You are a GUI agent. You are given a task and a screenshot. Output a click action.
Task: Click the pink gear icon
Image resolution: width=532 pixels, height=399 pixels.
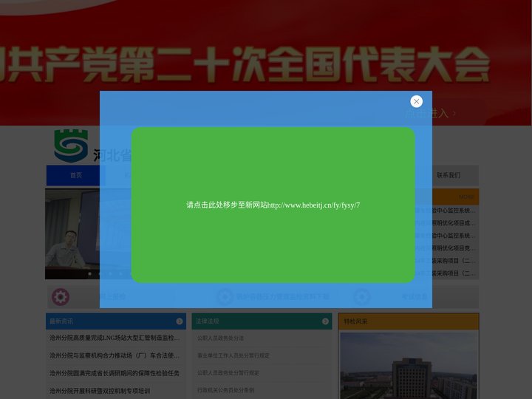pos(61,297)
